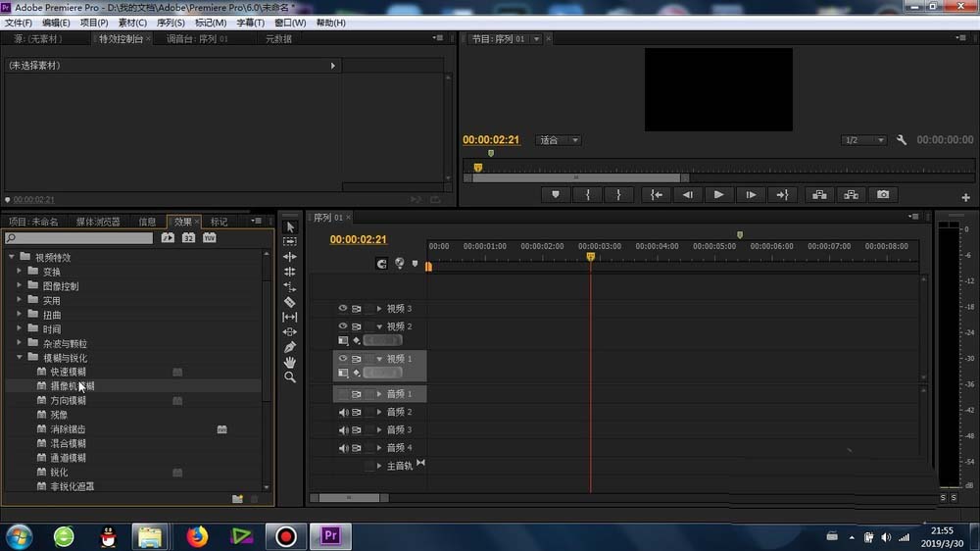Click the Lift button
The height and width of the screenshot is (551, 980).
click(x=819, y=194)
